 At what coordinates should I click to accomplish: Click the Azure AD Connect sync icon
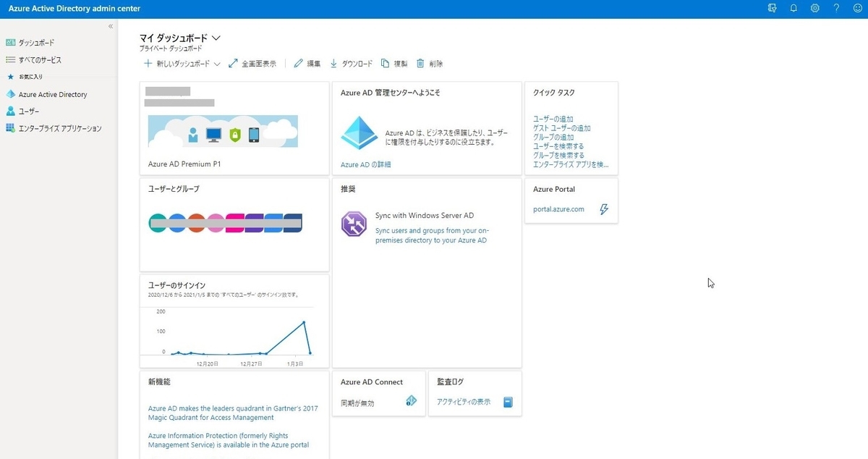[x=412, y=401]
